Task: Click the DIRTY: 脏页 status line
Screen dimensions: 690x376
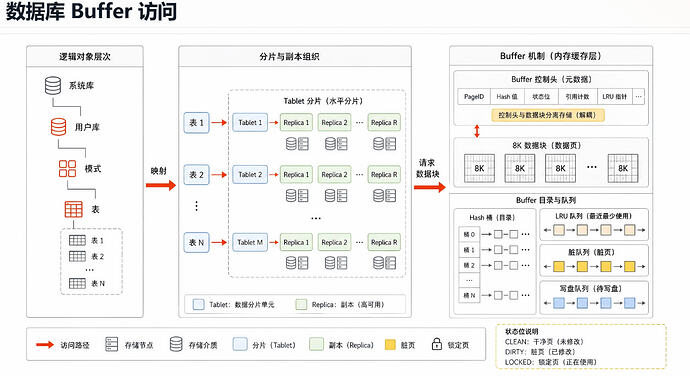Action: pyautogui.click(x=540, y=352)
